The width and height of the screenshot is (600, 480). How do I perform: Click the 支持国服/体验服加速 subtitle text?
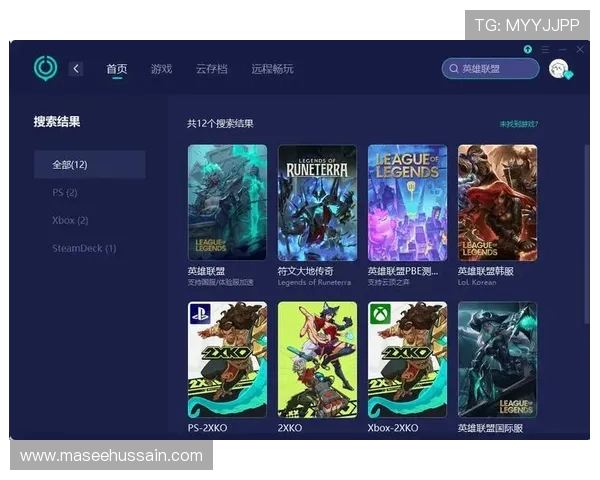pyautogui.click(x=220, y=282)
